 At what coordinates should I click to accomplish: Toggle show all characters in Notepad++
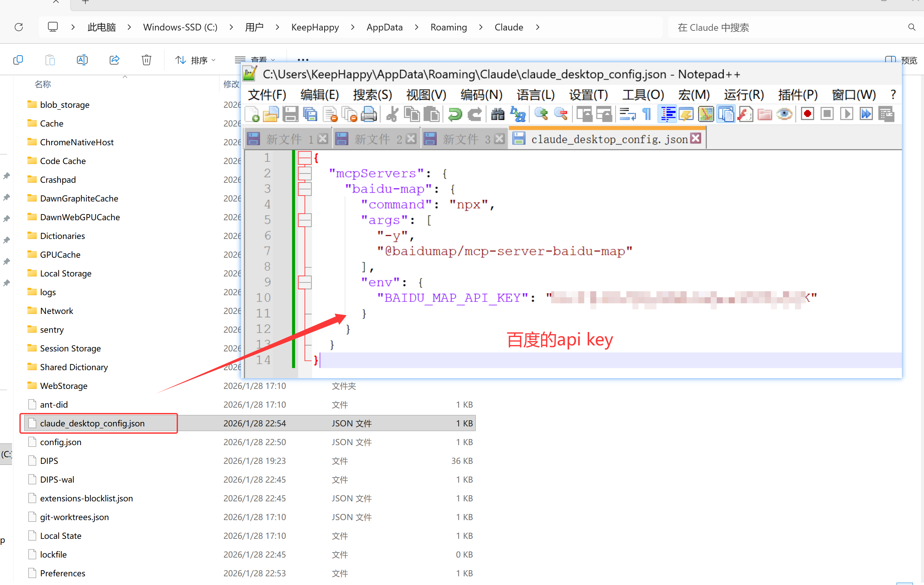pos(646,114)
